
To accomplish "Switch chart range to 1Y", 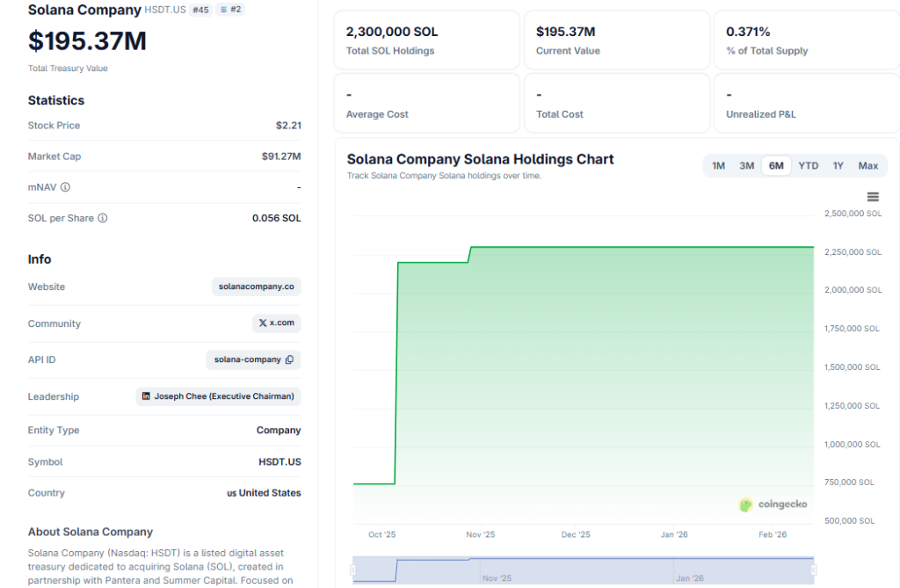I will click(x=838, y=166).
